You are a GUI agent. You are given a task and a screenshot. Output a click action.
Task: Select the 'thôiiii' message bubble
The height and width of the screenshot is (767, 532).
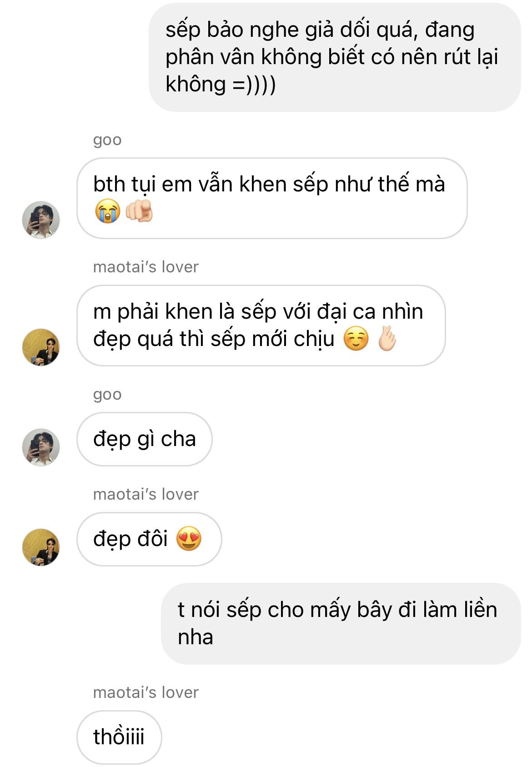click(x=119, y=737)
